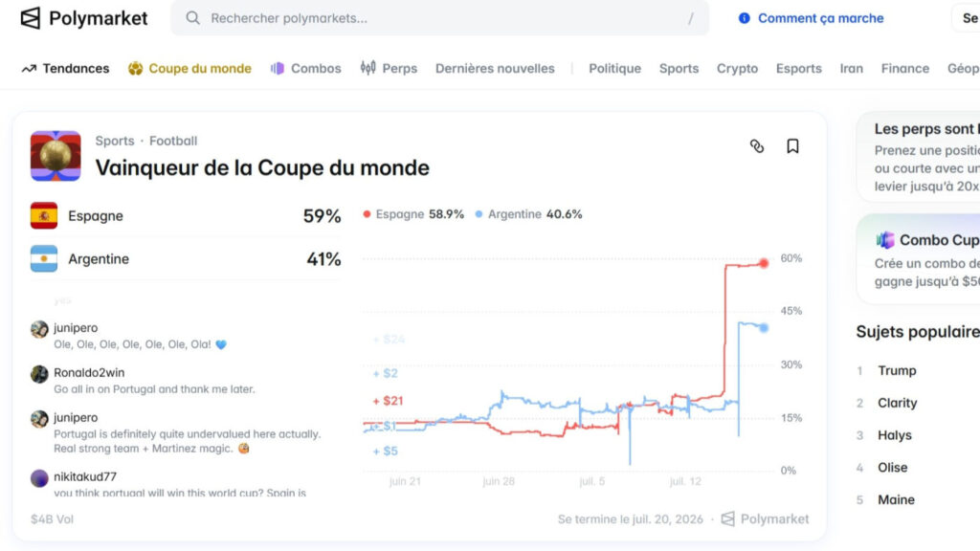
Task: Click the red Espagne chart endpoint marker
Action: (x=764, y=263)
